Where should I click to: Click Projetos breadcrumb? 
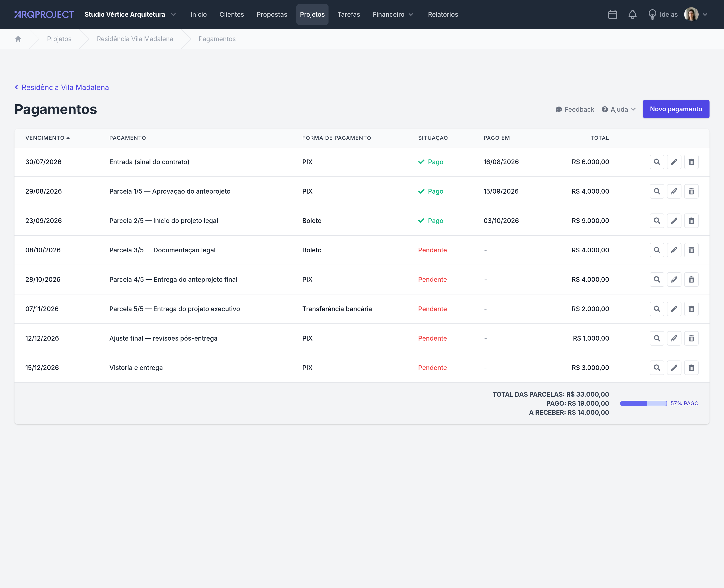[x=59, y=39]
